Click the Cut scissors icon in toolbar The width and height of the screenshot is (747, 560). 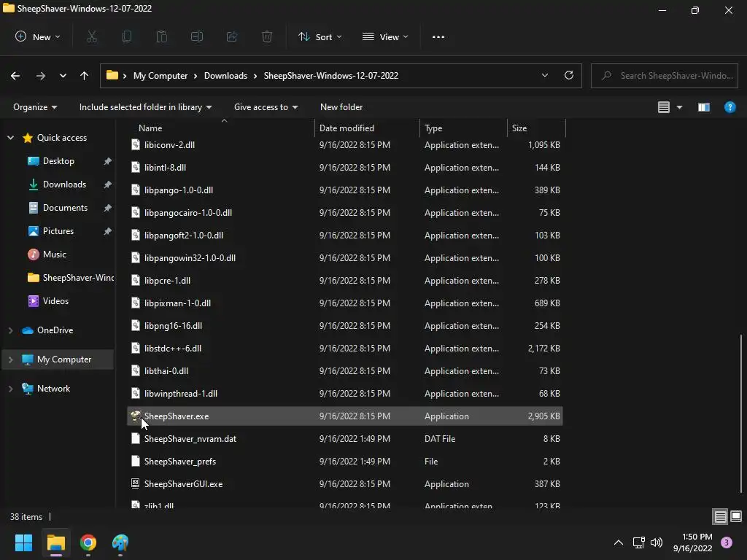[92, 36]
